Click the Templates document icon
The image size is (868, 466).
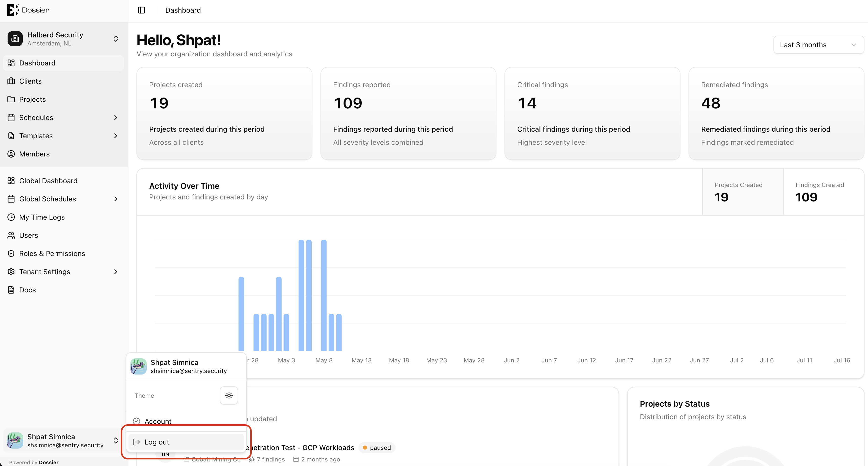click(11, 136)
